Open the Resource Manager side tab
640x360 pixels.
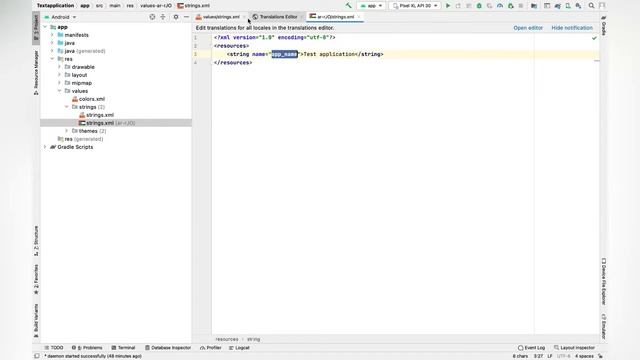36,73
